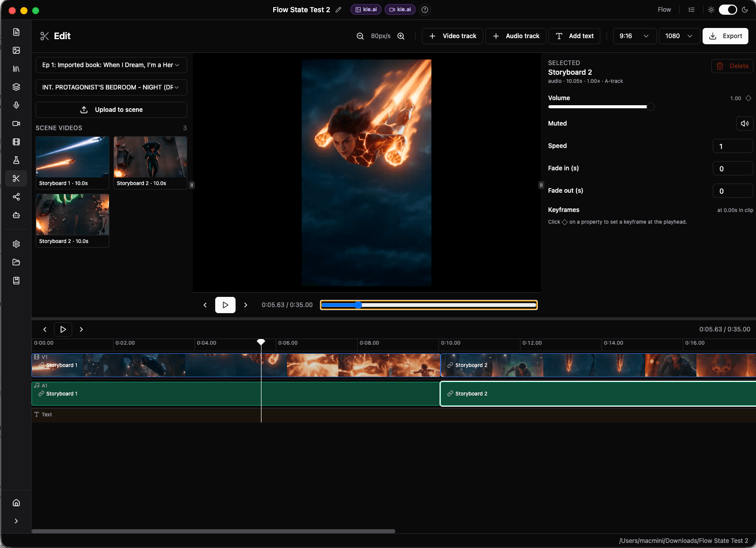Play the preview video

(x=225, y=305)
